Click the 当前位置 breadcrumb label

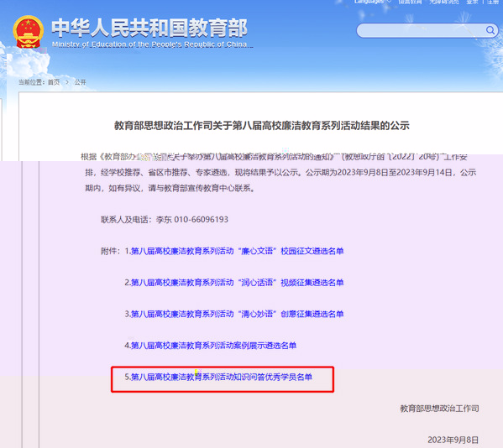click(x=31, y=82)
